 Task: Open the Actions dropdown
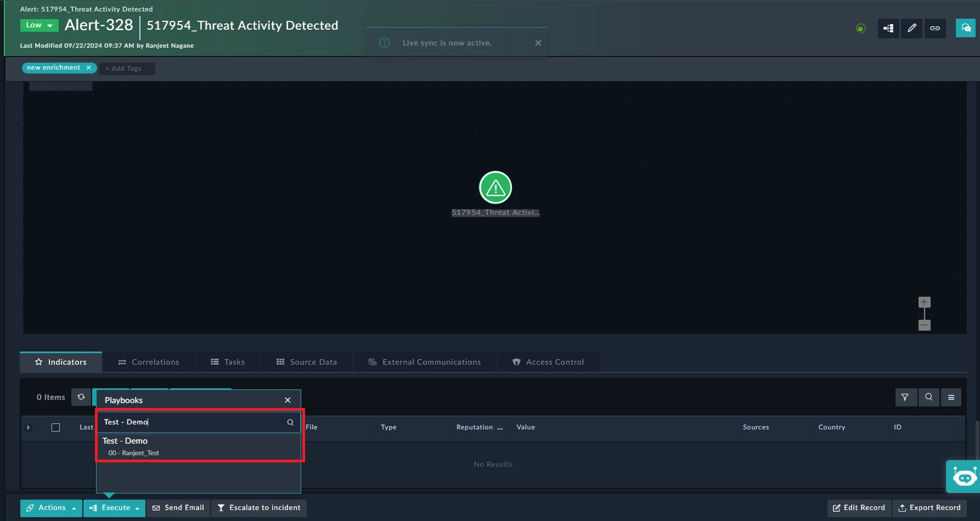[x=51, y=508]
